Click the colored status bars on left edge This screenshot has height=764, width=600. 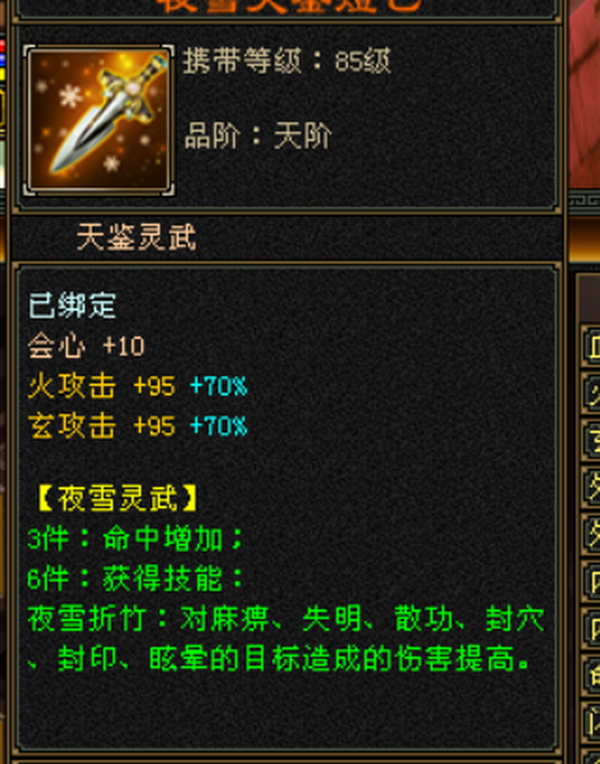coord(2,61)
